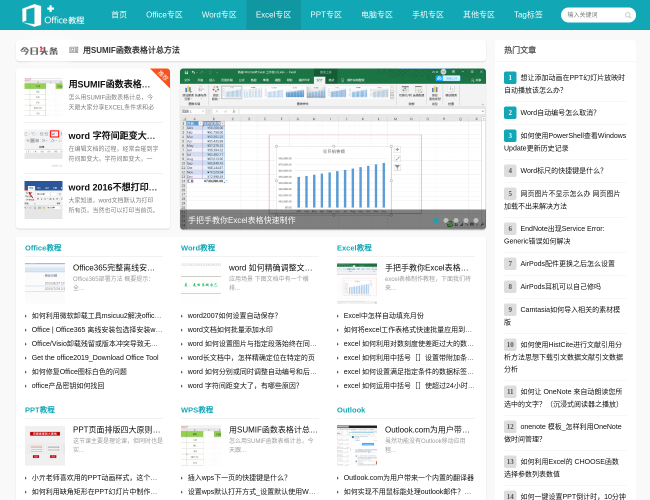Open the Office专区 navigation tab
Viewport: 650px width, 500px height.
(x=164, y=15)
